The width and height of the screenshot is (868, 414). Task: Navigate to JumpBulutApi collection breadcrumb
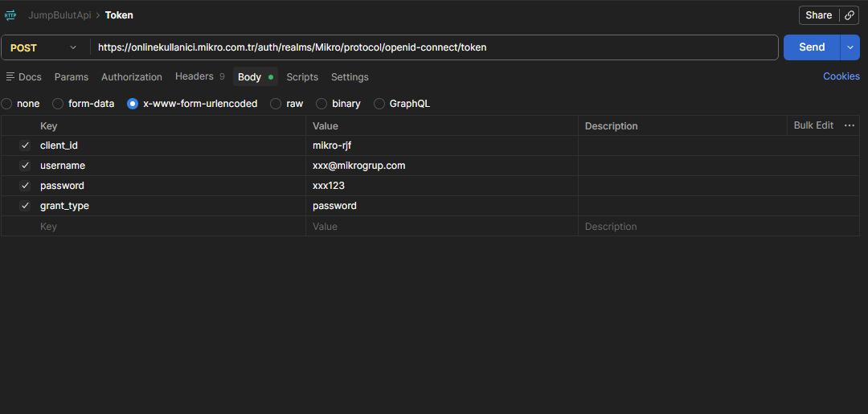(59, 15)
